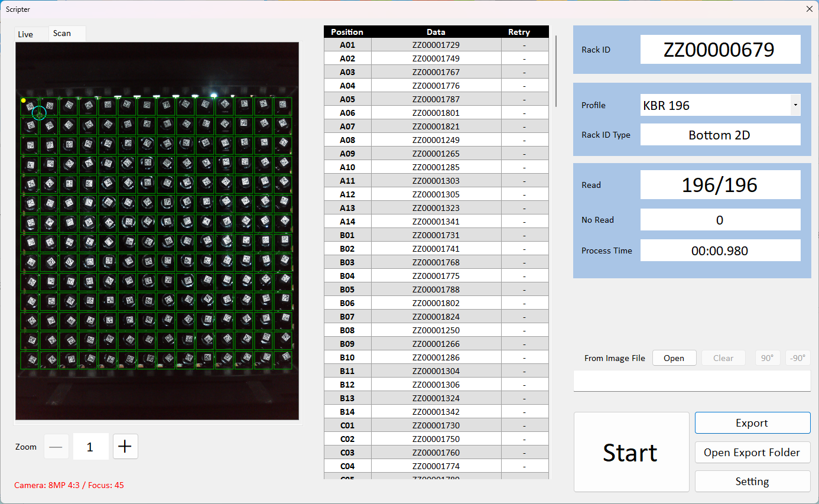The width and height of the screenshot is (819, 504).
Task: Click the Rack ID value field
Action: point(720,50)
